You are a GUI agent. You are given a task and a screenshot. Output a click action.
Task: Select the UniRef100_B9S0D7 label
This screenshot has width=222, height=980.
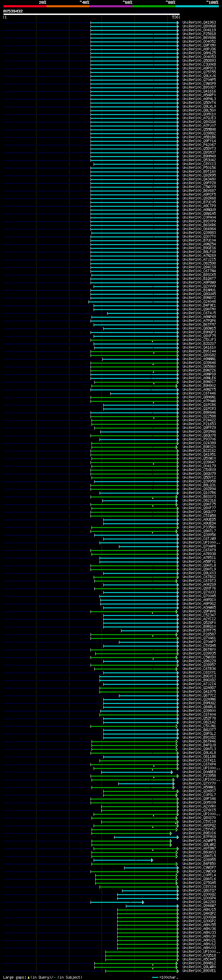tap(199, 88)
